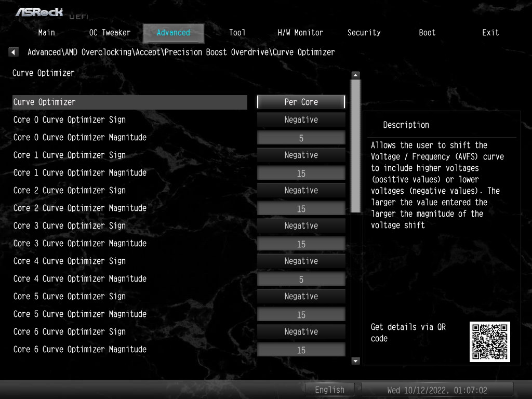532x399 pixels.
Task: Click Core 4 Curve Optimizer Magnitude label
Action: coord(79,278)
